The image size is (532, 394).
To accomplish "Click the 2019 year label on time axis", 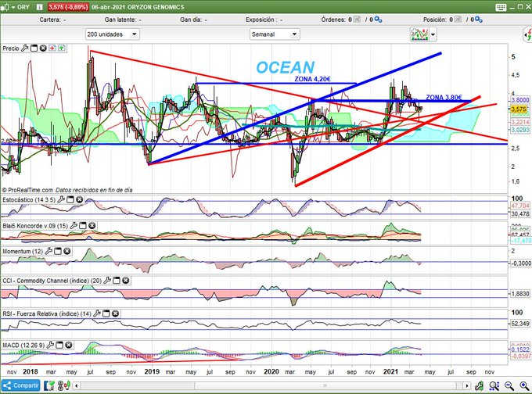I will click(152, 371).
